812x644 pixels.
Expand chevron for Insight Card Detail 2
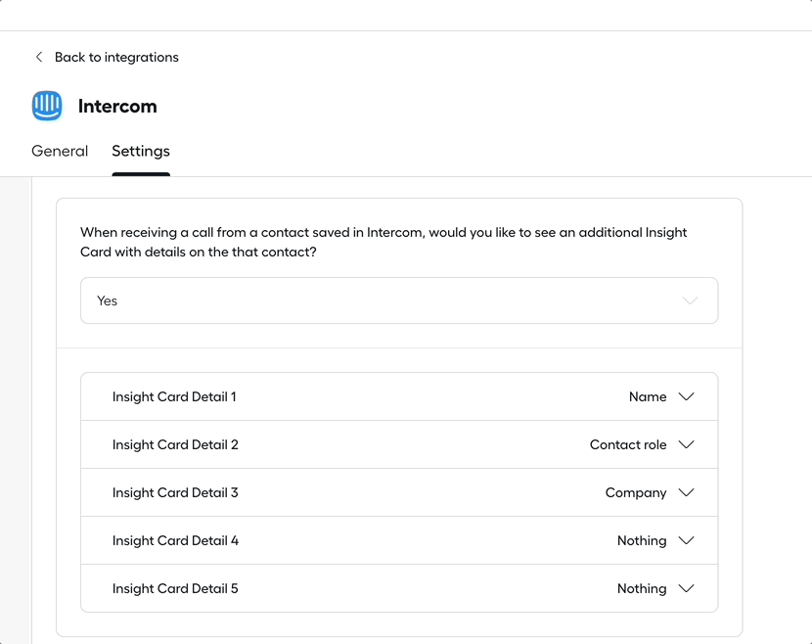pyautogui.click(x=686, y=444)
